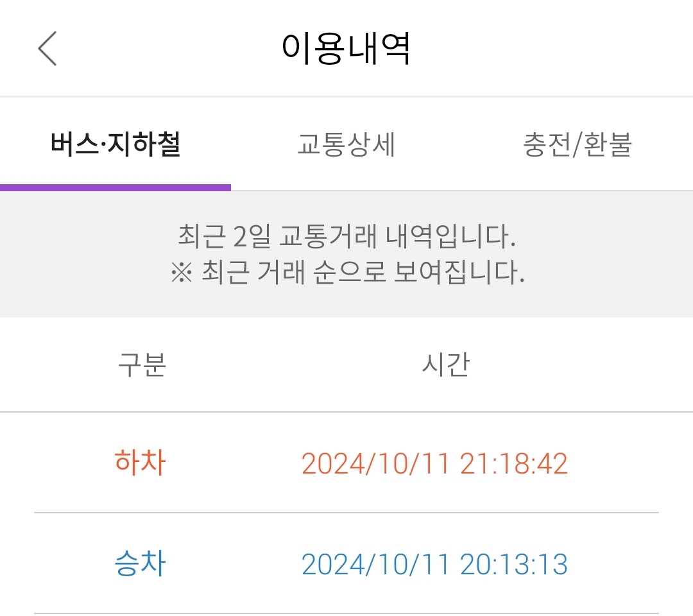Click the 시간 column header
This screenshot has height=616, width=693.
click(446, 364)
